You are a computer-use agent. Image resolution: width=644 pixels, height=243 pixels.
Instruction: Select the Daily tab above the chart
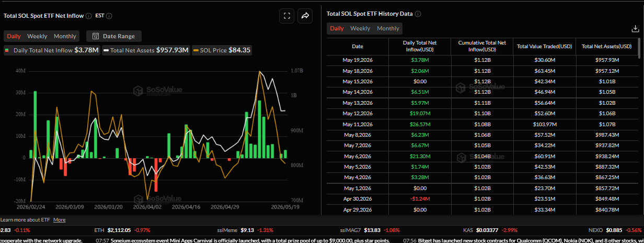(x=14, y=36)
